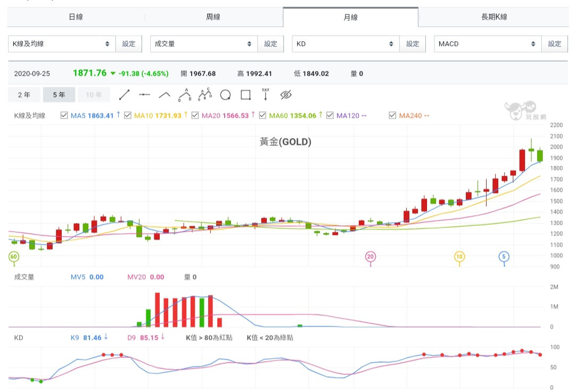Hide drawings with the crossed-eye icon
Screen dimensions: 575x392
pyautogui.click(x=286, y=95)
